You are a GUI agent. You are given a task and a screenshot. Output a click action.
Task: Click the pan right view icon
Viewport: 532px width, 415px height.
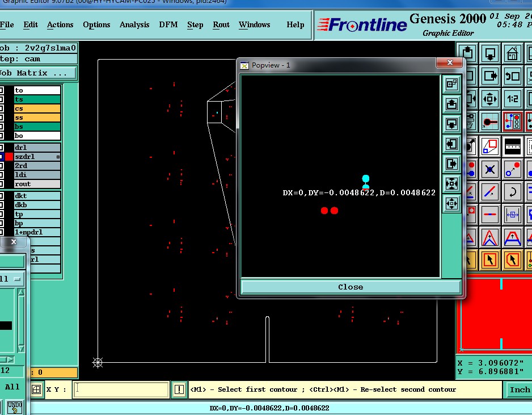pos(490,76)
